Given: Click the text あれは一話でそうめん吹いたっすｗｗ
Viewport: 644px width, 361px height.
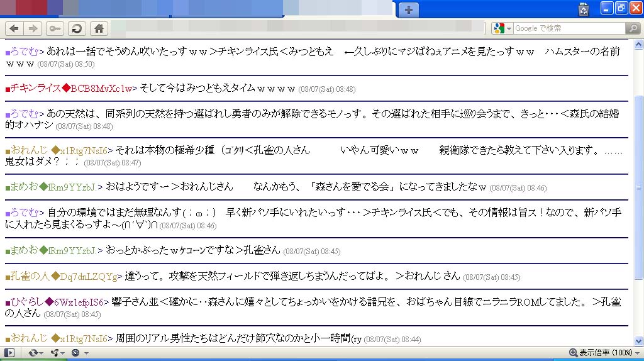Looking at the screenshot, I should (127, 52).
